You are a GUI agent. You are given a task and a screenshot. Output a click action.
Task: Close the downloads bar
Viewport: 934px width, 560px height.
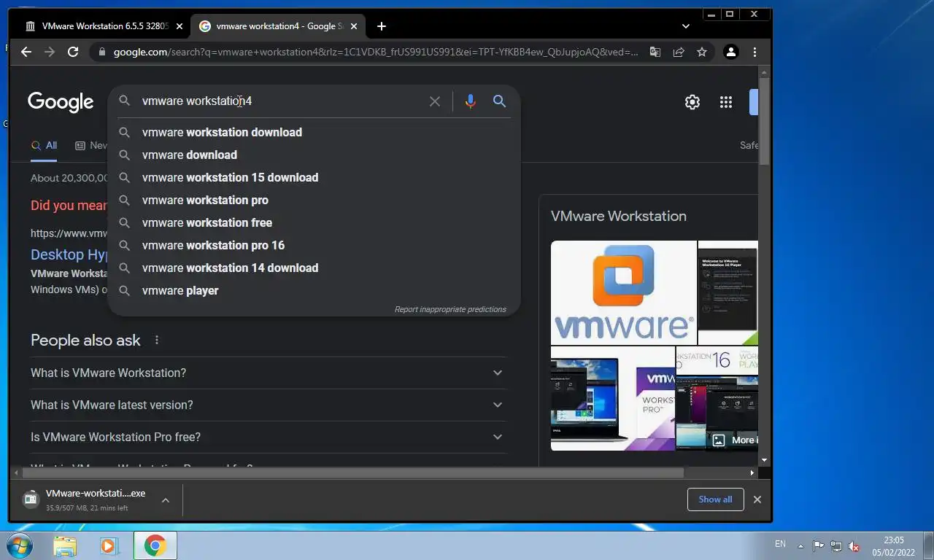(757, 499)
